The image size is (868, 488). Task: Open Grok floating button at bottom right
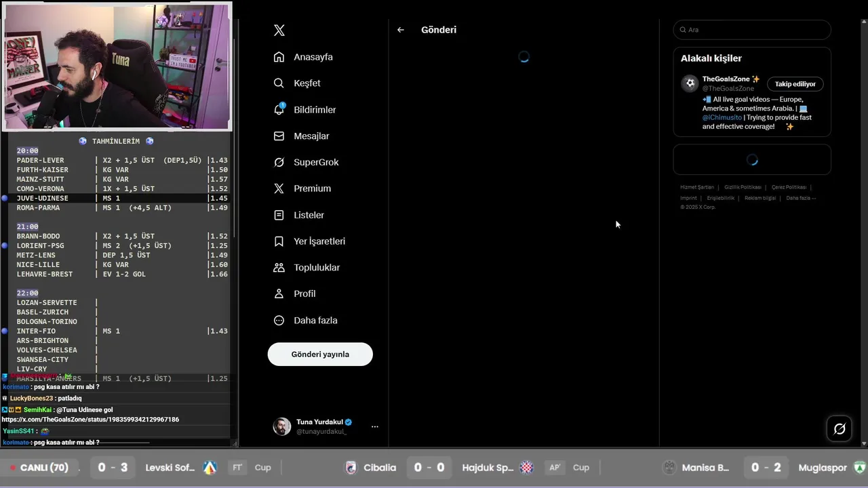tap(840, 428)
